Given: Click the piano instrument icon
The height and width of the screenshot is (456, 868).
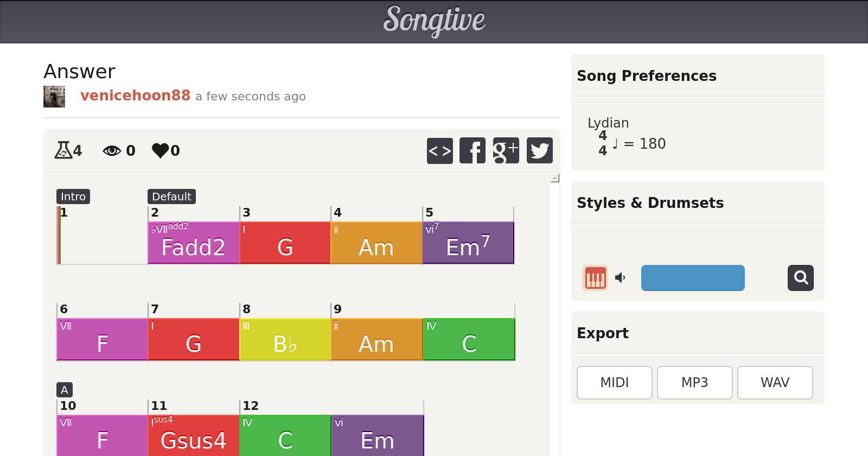Looking at the screenshot, I should 595,278.
